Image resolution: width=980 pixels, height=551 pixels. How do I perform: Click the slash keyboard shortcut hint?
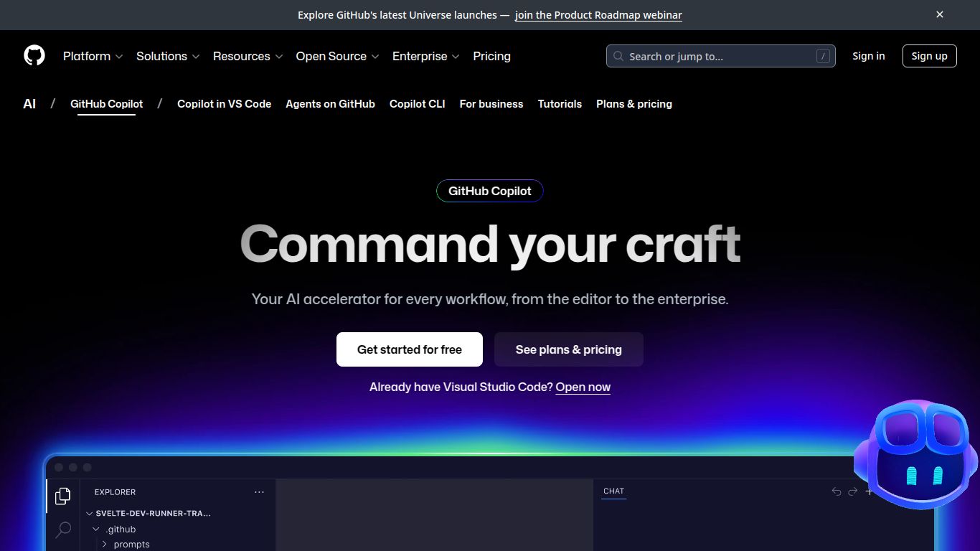tap(822, 56)
